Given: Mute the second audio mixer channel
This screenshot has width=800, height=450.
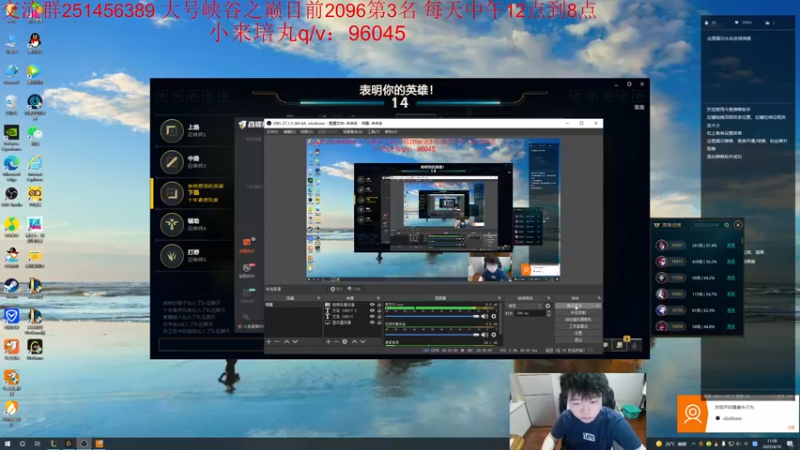Looking at the screenshot, I should [485, 335].
